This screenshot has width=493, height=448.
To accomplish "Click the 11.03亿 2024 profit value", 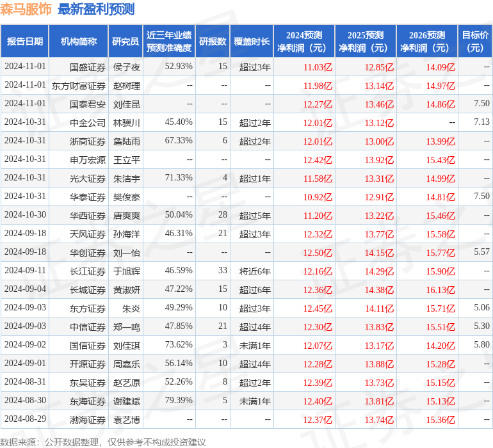I will 318,67.
